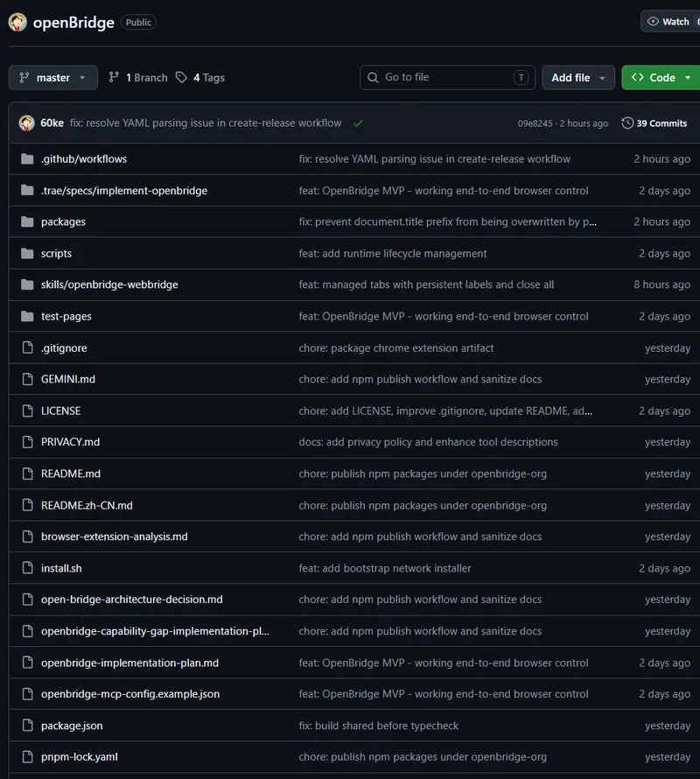The width and height of the screenshot is (700, 779).
Task: Open commit 'feat: add bootstrap network installer'
Action: pos(385,568)
